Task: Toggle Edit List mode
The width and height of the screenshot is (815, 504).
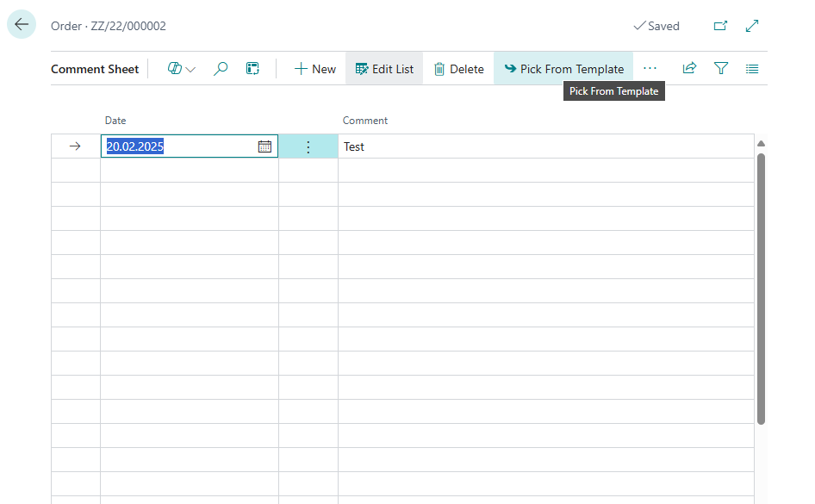Action: pyautogui.click(x=384, y=69)
